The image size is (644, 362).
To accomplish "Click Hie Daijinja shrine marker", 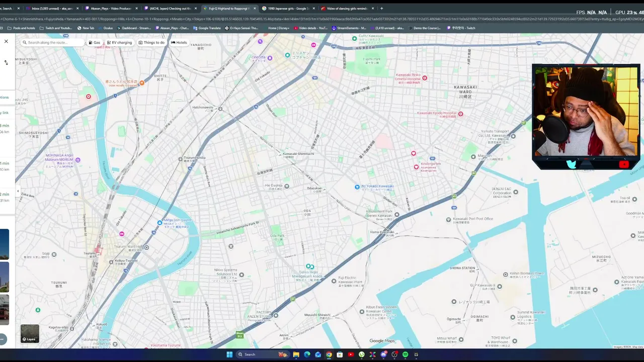I will coord(287,186).
